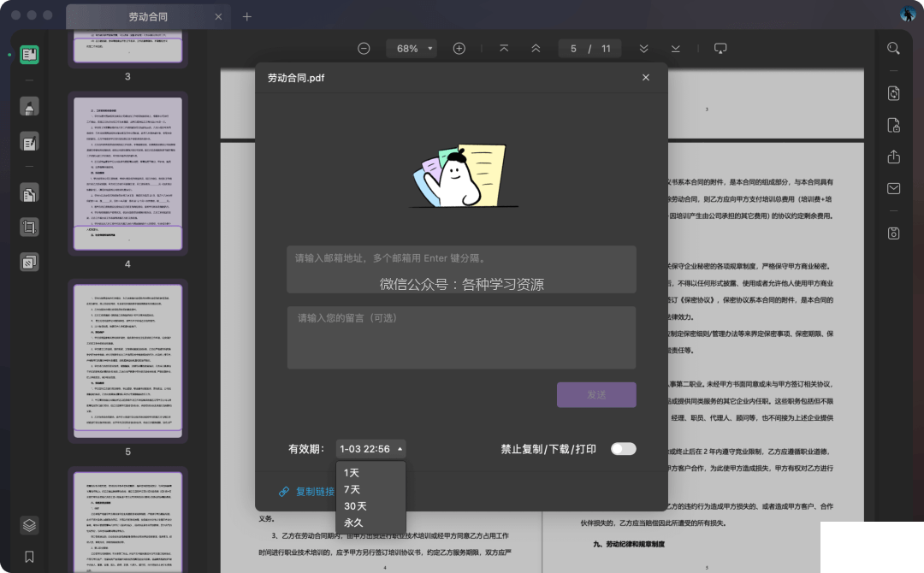Click the Save icon on right sidebar
The height and width of the screenshot is (573, 924).
click(x=893, y=233)
